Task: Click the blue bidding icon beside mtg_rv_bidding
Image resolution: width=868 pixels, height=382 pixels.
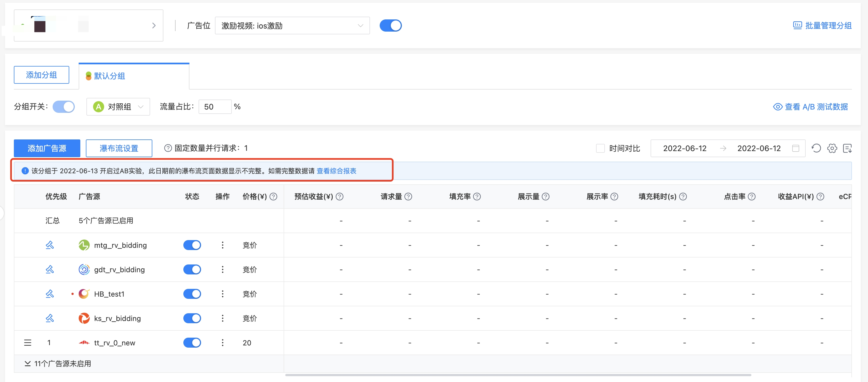Action: point(50,245)
